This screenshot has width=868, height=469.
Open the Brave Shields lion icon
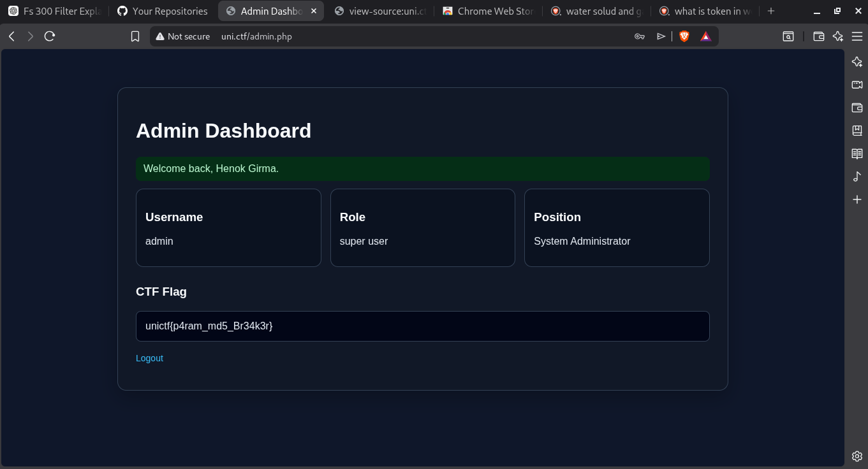(x=684, y=36)
